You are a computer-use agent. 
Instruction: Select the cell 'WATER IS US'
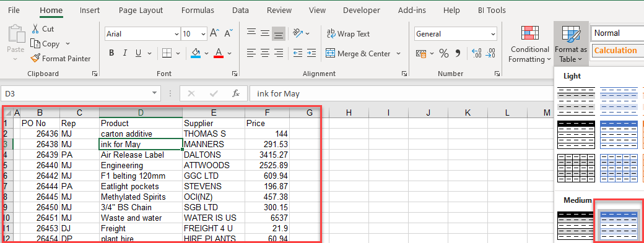point(214,218)
